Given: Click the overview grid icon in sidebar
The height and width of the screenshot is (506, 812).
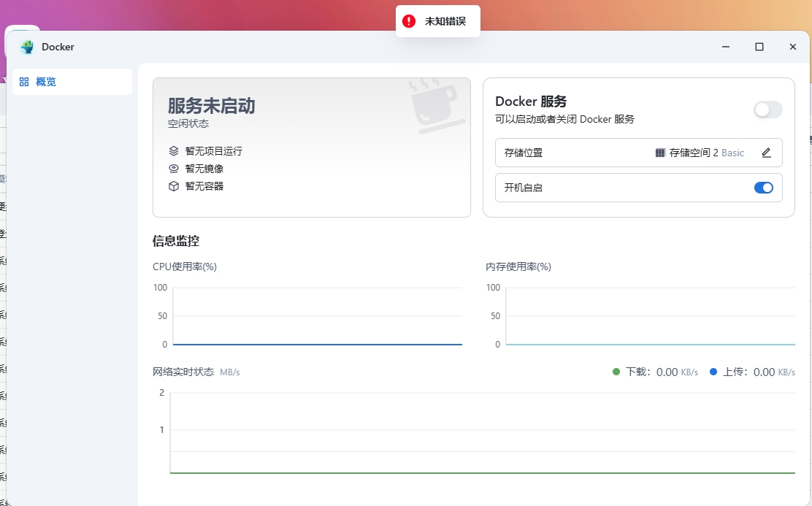Looking at the screenshot, I should (24, 82).
